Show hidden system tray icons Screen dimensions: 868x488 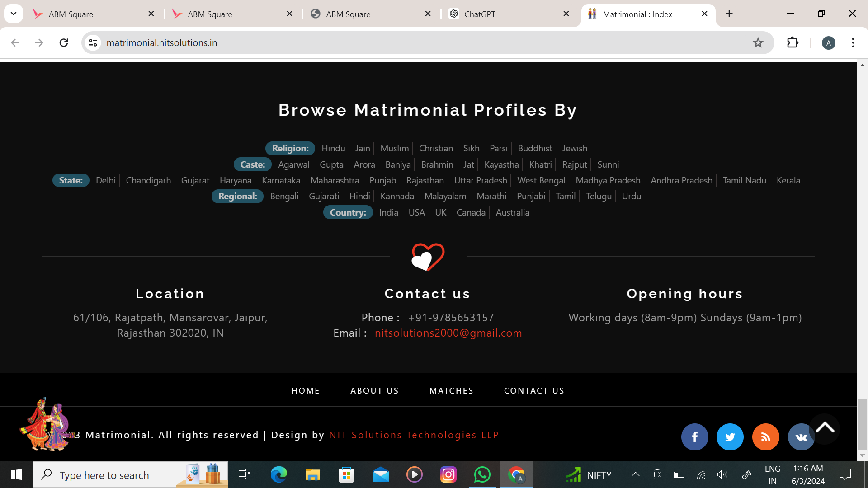point(635,474)
